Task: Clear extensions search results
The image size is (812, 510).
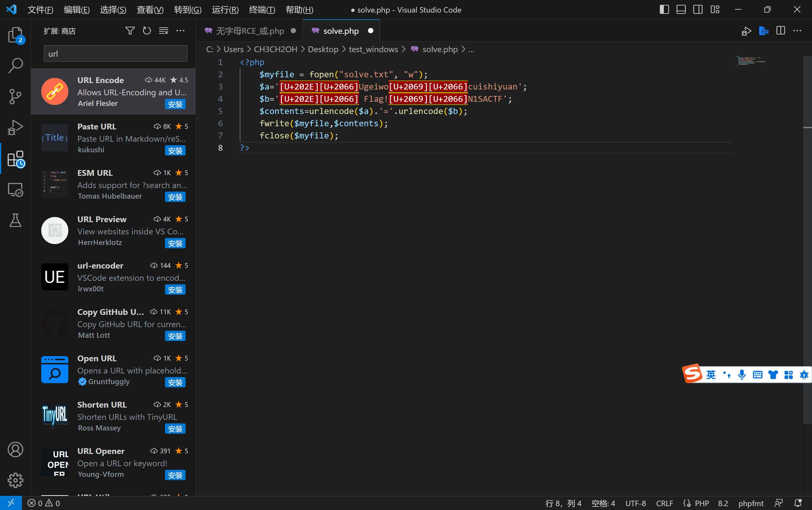Action: click(x=164, y=31)
